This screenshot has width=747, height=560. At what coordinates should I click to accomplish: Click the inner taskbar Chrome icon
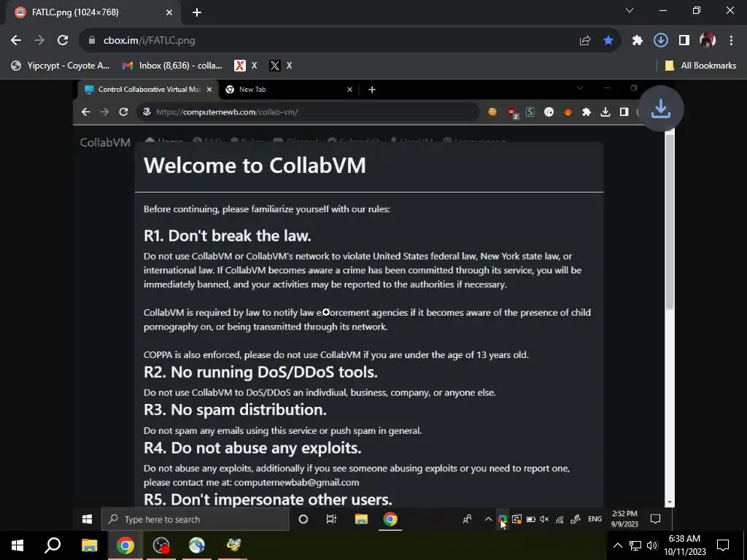point(390,519)
